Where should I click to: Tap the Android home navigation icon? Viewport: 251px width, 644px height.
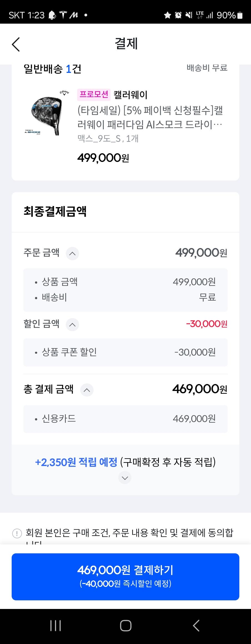(125, 626)
